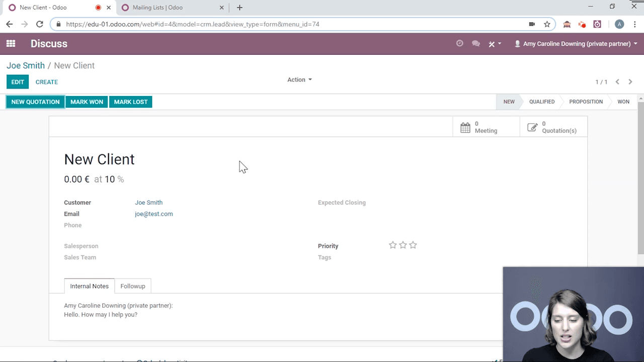Click the Quotation(s) edit icon

[x=532, y=127]
